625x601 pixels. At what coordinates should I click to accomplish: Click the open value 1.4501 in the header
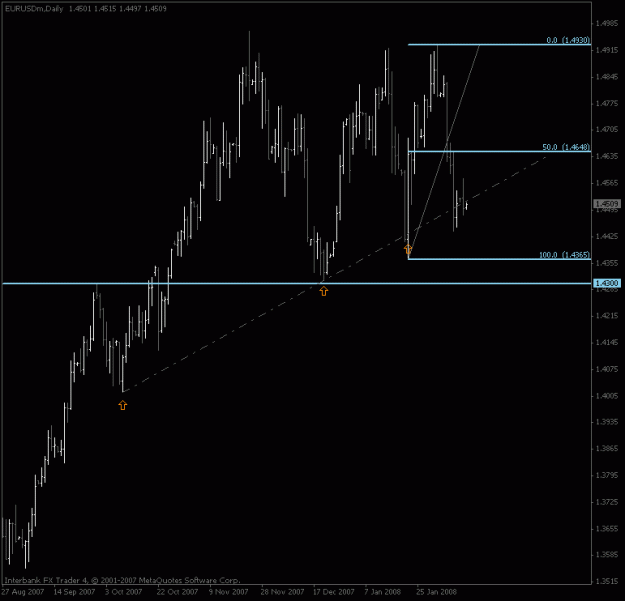coord(80,9)
